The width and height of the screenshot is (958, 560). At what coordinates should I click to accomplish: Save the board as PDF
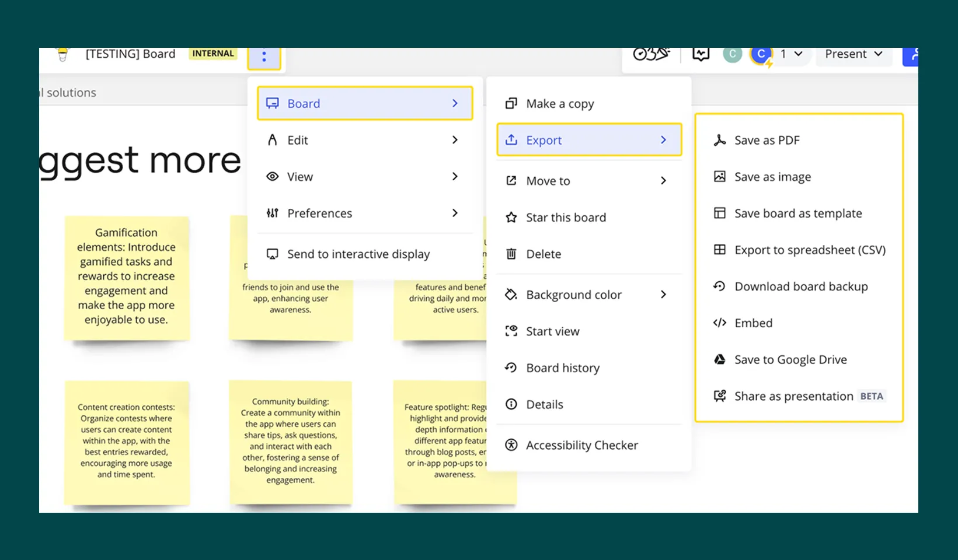click(x=767, y=140)
